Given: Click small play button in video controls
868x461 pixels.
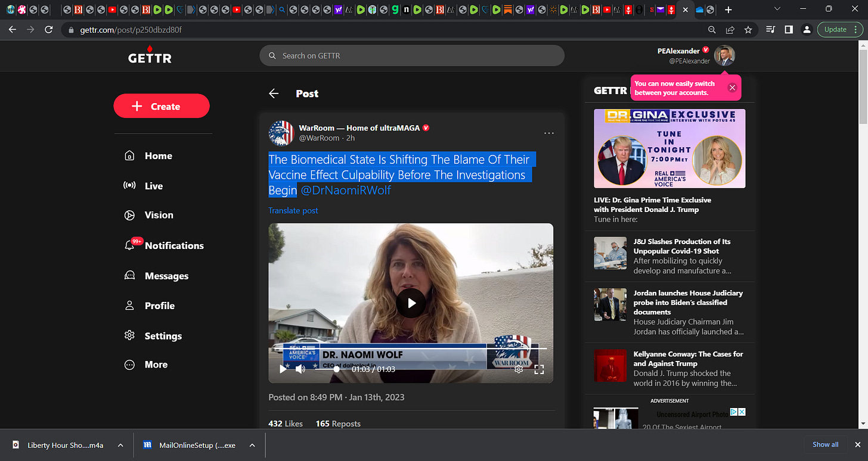Looking at the screenshot, I should point(283,369).
